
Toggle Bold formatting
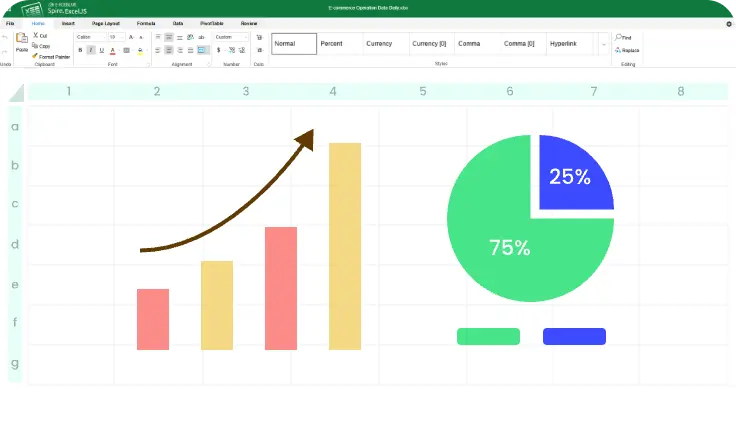pyautogui.click(x=80, y=50)
